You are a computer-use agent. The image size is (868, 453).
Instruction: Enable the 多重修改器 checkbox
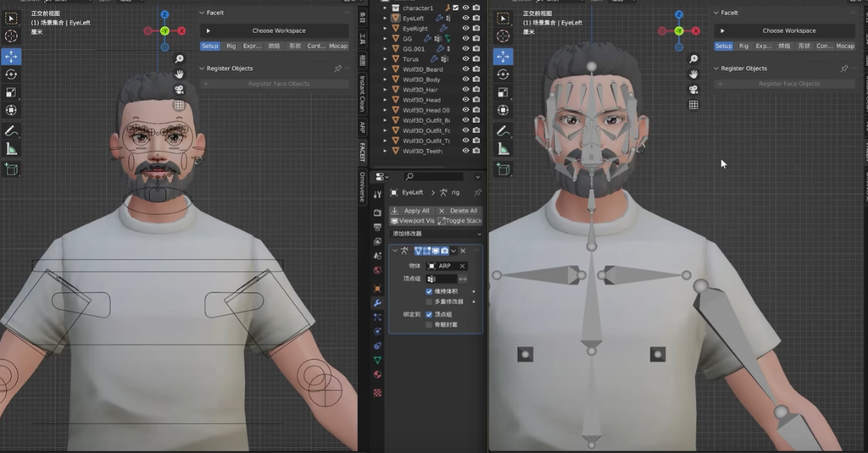coord(429,301)
